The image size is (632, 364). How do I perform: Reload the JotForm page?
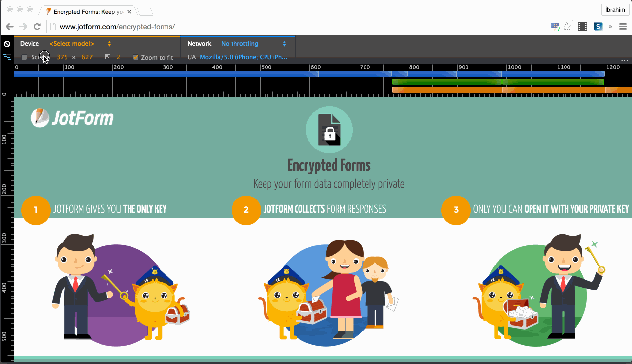[x=37, y=27]
